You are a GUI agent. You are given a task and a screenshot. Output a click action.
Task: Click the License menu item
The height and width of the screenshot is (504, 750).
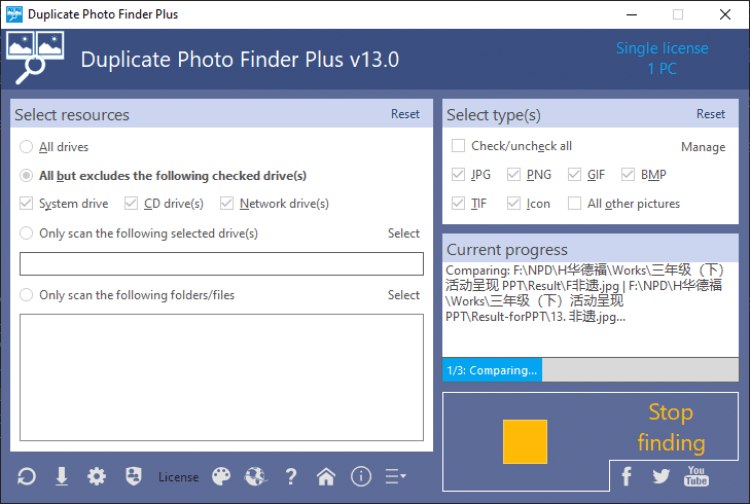tap(178, 477)
